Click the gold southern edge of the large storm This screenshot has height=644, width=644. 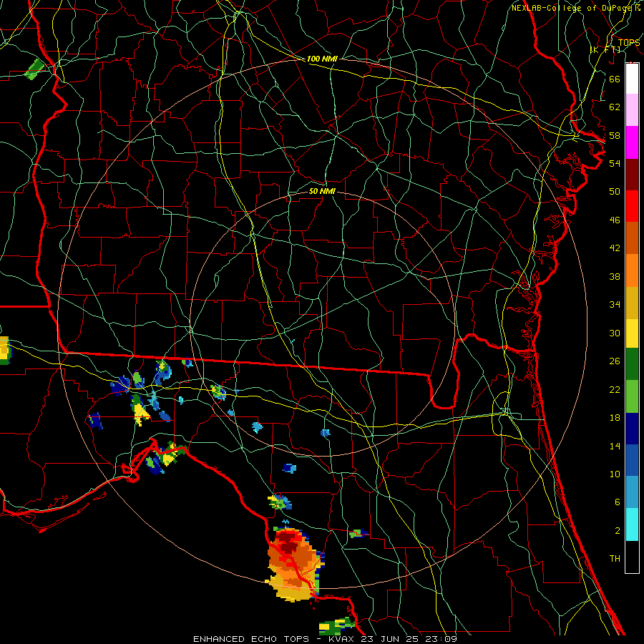pyautogui.click(x=293, y=592)
